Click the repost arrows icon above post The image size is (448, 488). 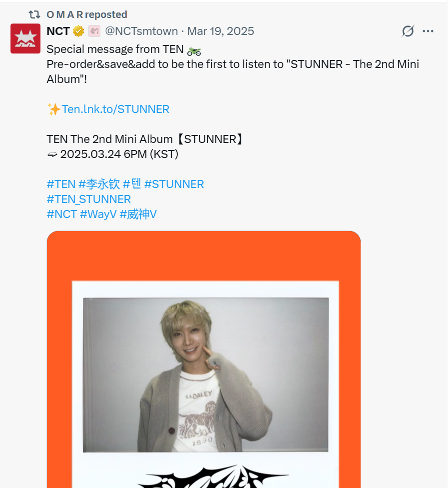(34, 14)
